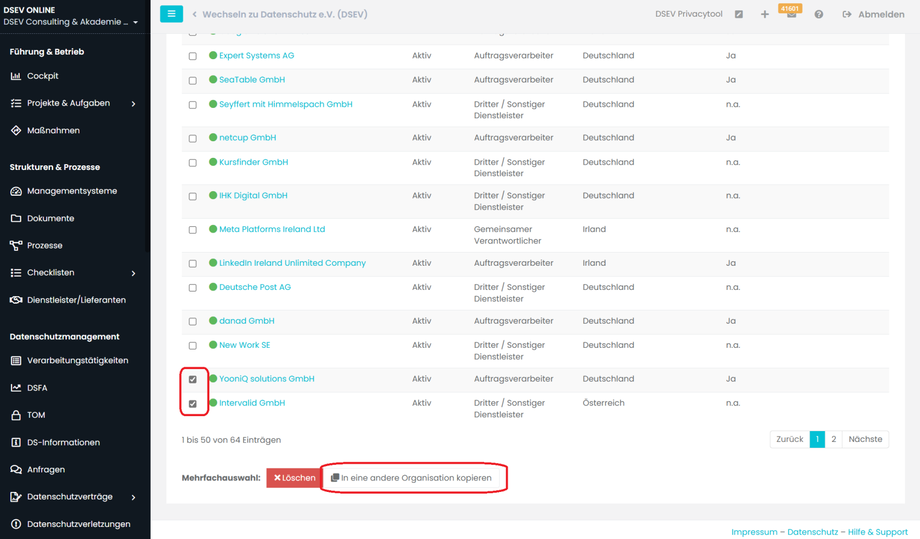
Task: Go to page 2 of results
Action: (833, 439)
